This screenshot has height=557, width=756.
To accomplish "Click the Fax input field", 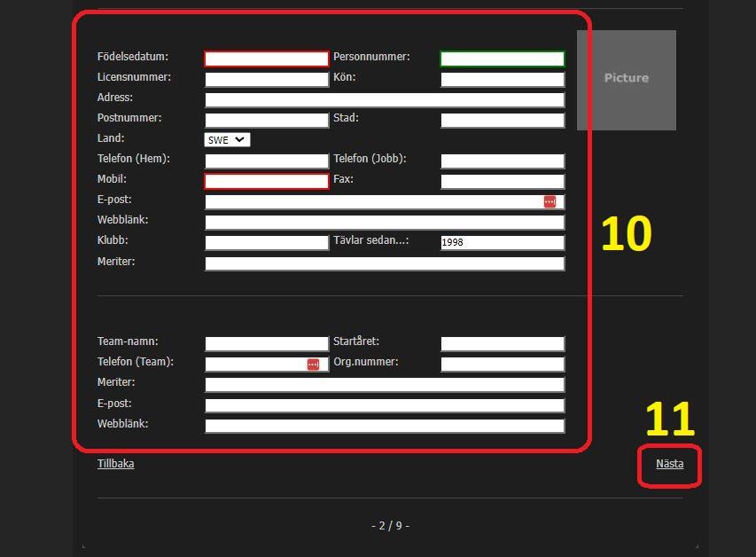I will 502,182.
